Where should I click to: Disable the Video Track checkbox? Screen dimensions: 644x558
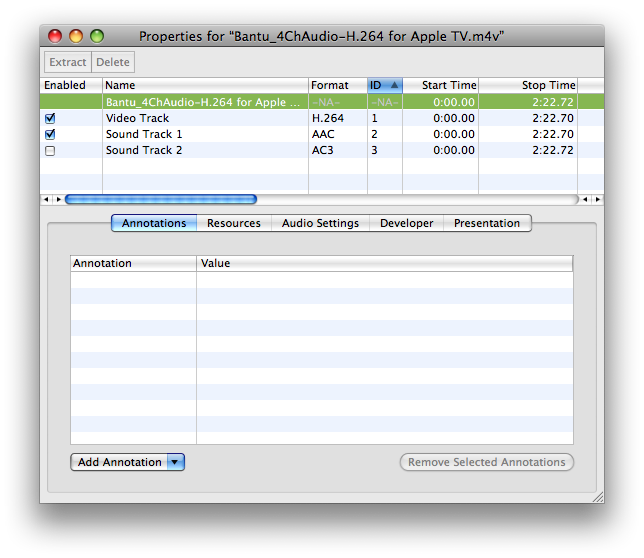(x=50, y=118)
